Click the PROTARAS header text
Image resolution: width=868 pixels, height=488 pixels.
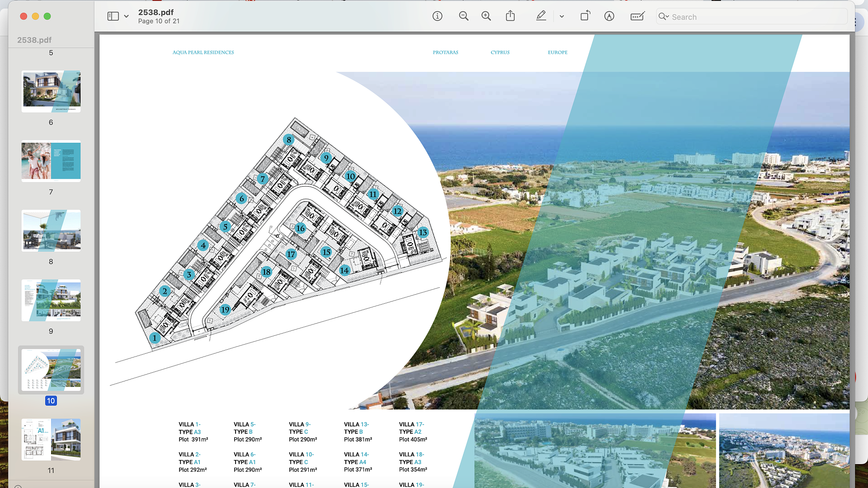pyautogui.click(x=445, y=52)
